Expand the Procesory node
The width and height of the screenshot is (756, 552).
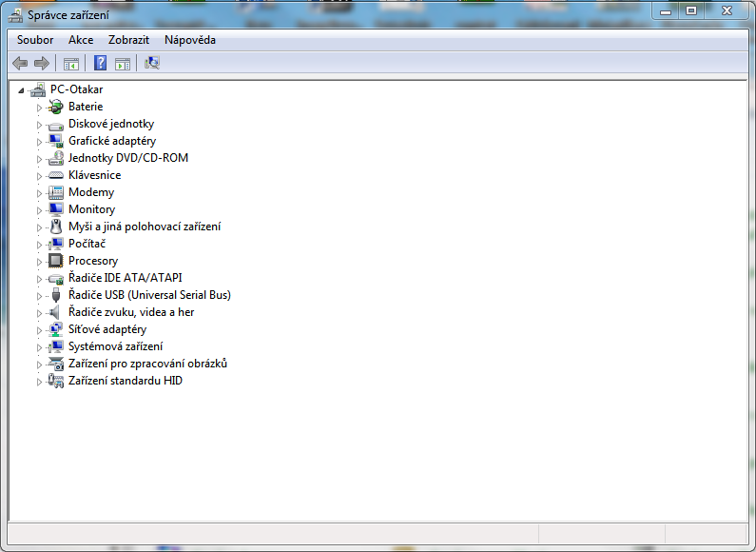tap(39, 262)
